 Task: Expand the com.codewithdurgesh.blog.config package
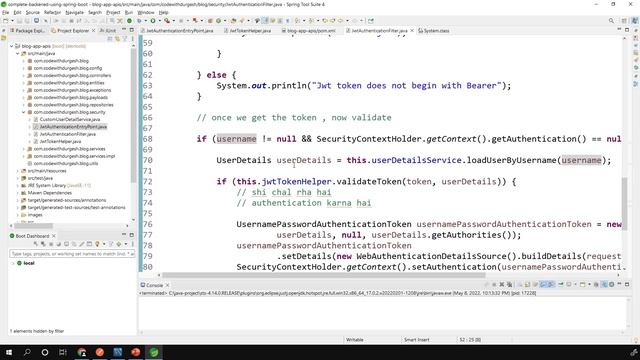pyautogui.click(x=24, y=68)
